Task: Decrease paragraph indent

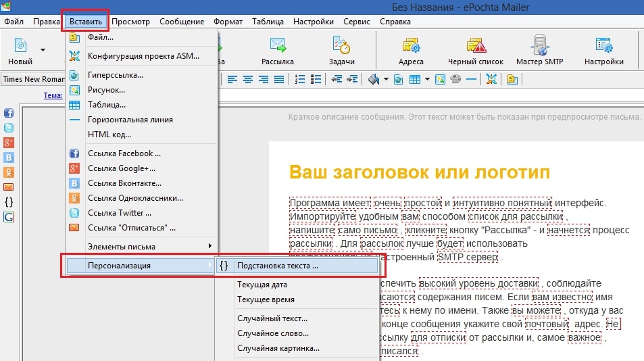Action: [337, 79]
